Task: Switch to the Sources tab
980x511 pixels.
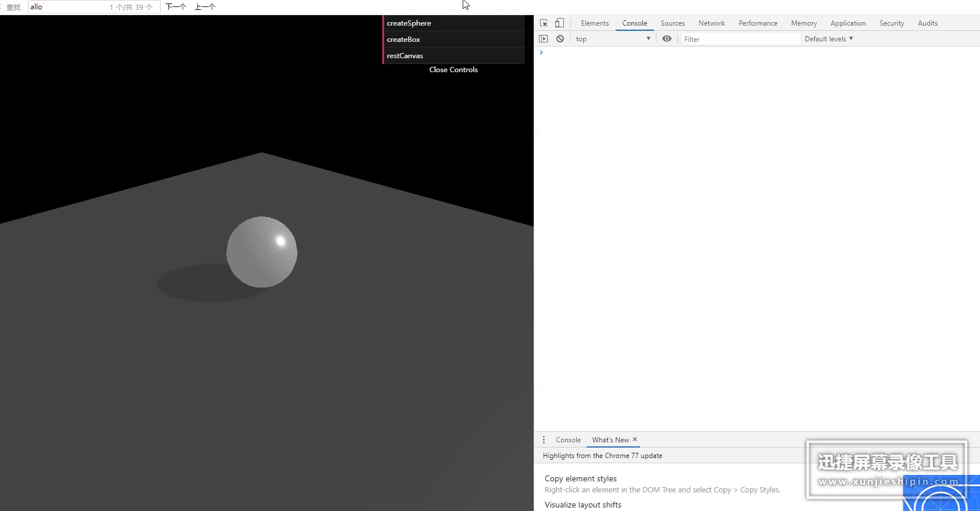Action: (672, 23)
